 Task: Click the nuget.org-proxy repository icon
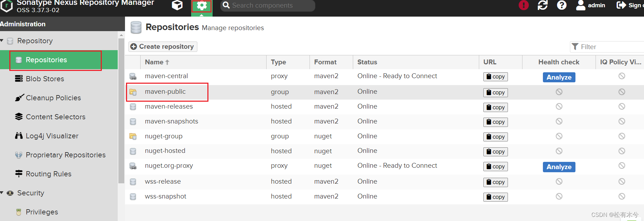pos(133,166)
